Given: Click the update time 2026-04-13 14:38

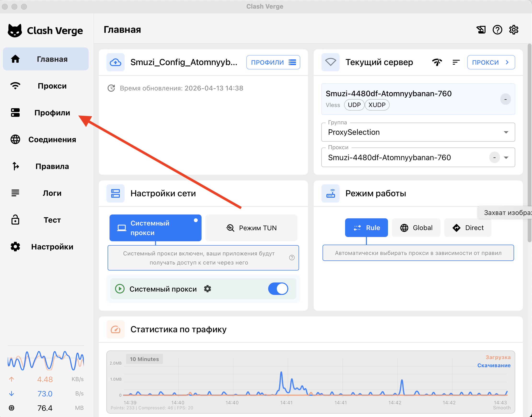Looking at the screenshot, I should 214,88.
